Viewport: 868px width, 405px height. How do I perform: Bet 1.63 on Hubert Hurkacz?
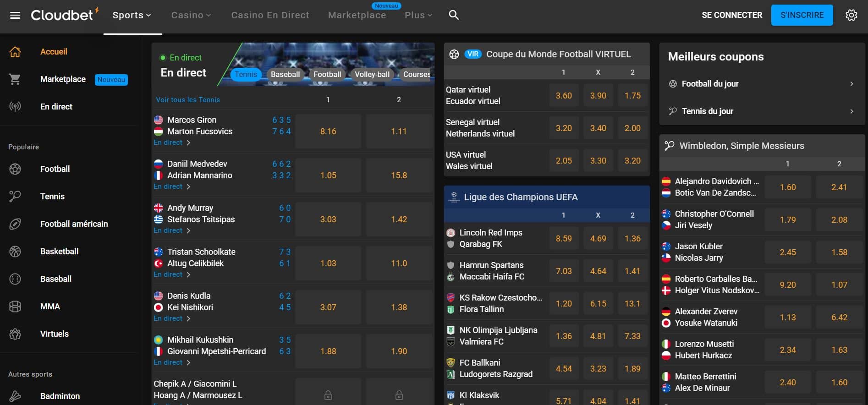pos(839,350)
